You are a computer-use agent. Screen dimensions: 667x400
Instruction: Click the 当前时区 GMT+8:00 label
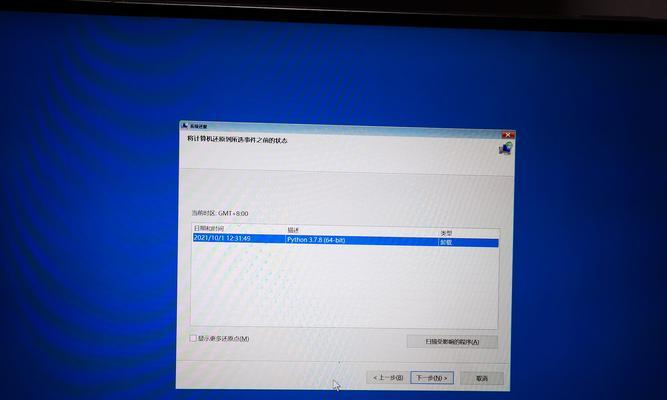(220, 213)
